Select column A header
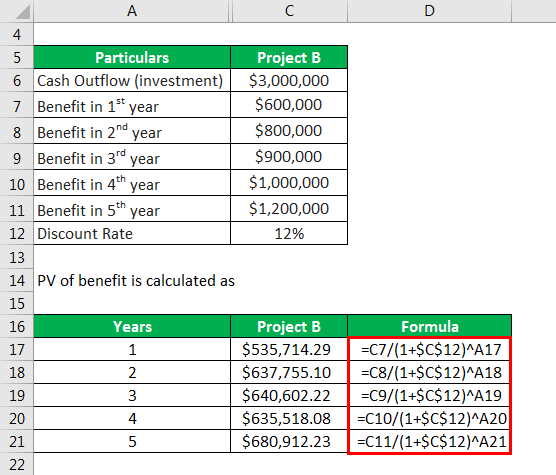This screenshot has height=475, width=556. tap(132, 11)
